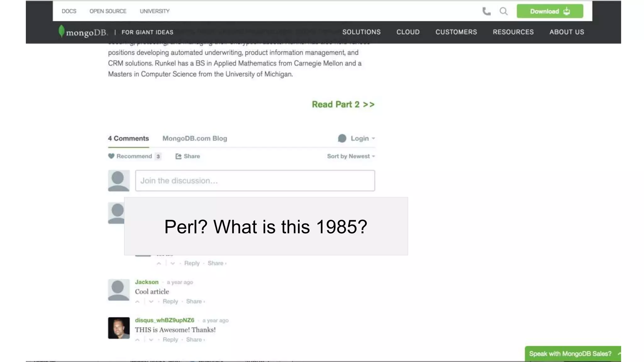Open the CUSTOMERS menu

pos(456,32)
